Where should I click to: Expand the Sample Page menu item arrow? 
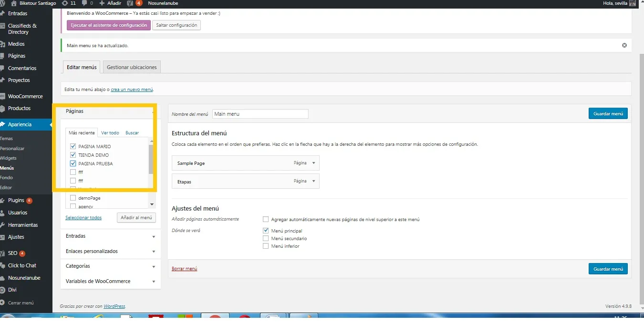pos(313,163)
